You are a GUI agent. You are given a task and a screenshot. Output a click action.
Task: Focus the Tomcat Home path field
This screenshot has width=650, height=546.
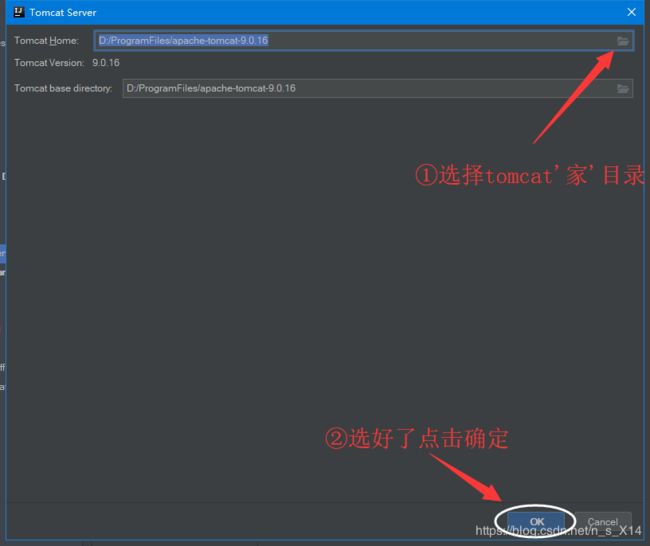[x=364, y=41]
